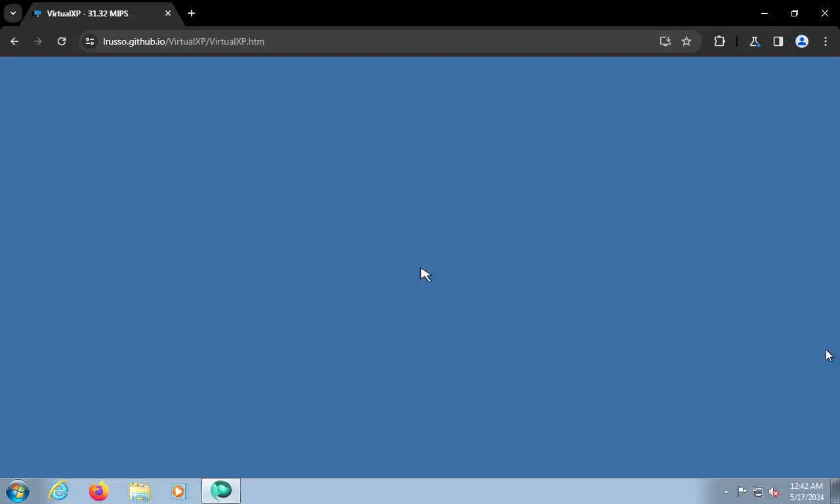Launch Internet Explorer from taskbar
Image resolution: width=840 pixels, height=504 pixels.
click(x=58, y=491)
